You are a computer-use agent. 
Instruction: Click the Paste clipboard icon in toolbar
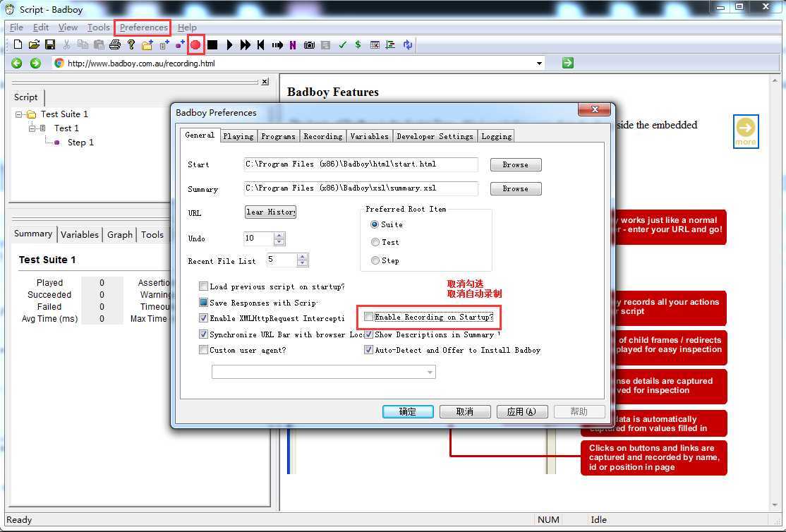click(99, 44)
